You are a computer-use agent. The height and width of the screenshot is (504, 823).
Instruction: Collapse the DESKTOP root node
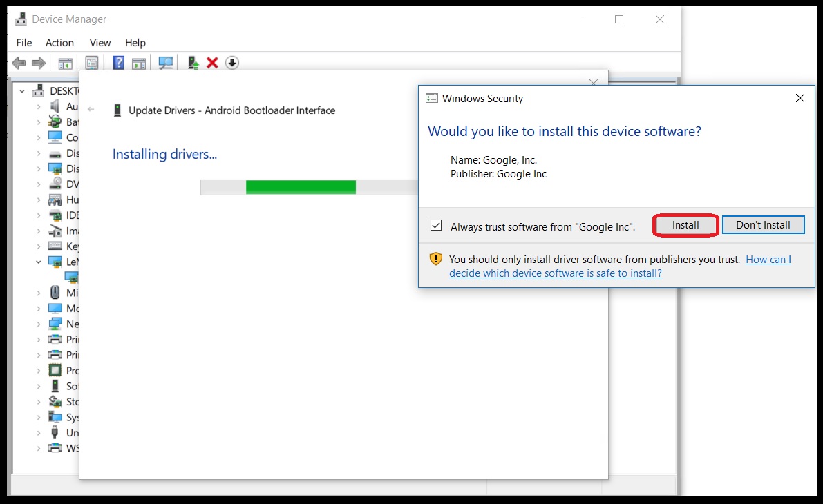click(x=22, y=91)
